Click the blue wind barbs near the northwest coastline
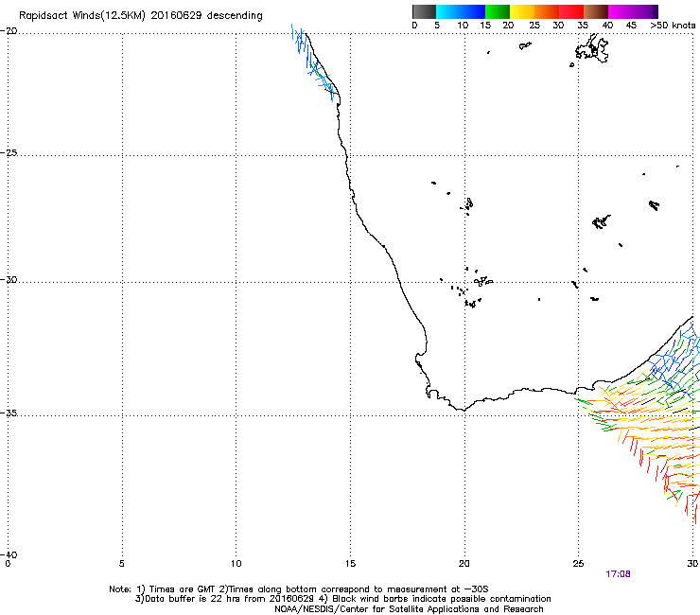This screenshot has width=700, height=615. 312,62
